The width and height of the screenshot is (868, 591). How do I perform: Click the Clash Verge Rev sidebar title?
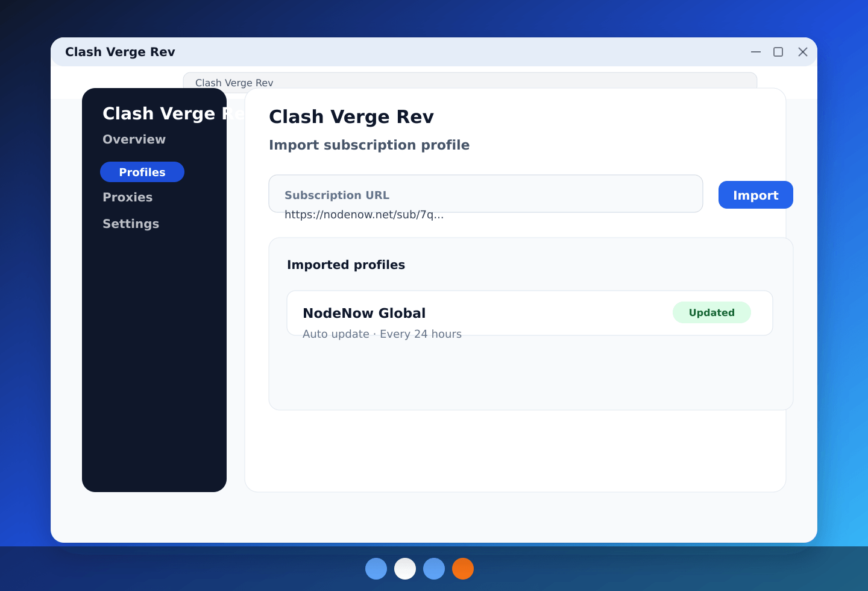[174, 113]
